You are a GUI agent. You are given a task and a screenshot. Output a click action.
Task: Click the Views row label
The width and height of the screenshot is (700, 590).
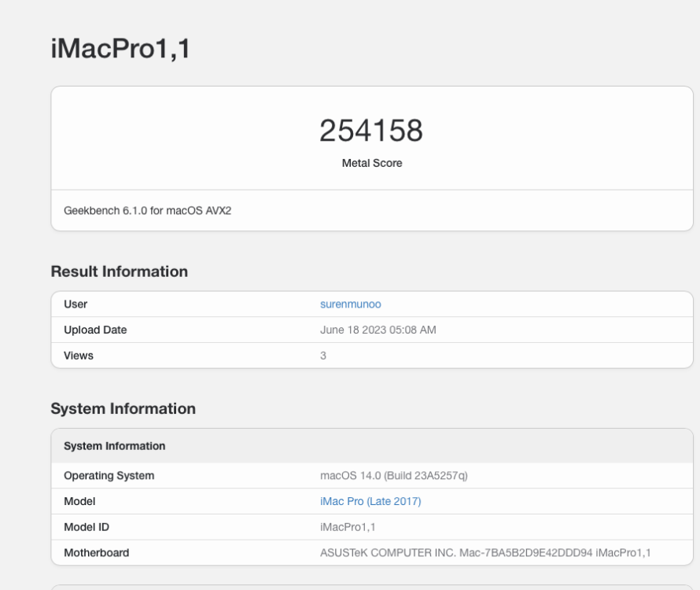coord(79,356)
